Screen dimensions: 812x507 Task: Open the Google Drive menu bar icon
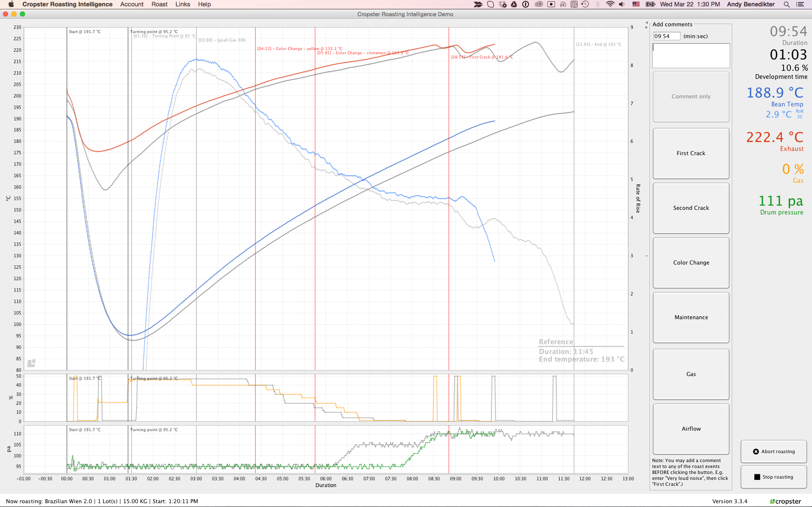(514, 4)
